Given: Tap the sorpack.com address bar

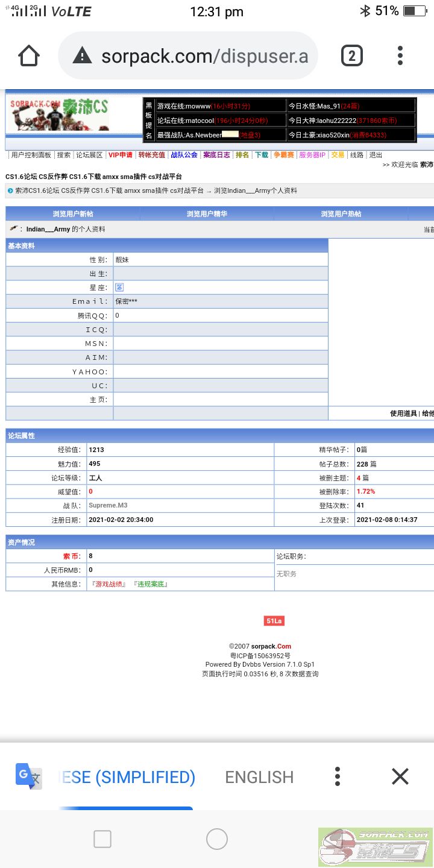Looking at the screenshot, I should pyautogui.click(x=204, y=57).
